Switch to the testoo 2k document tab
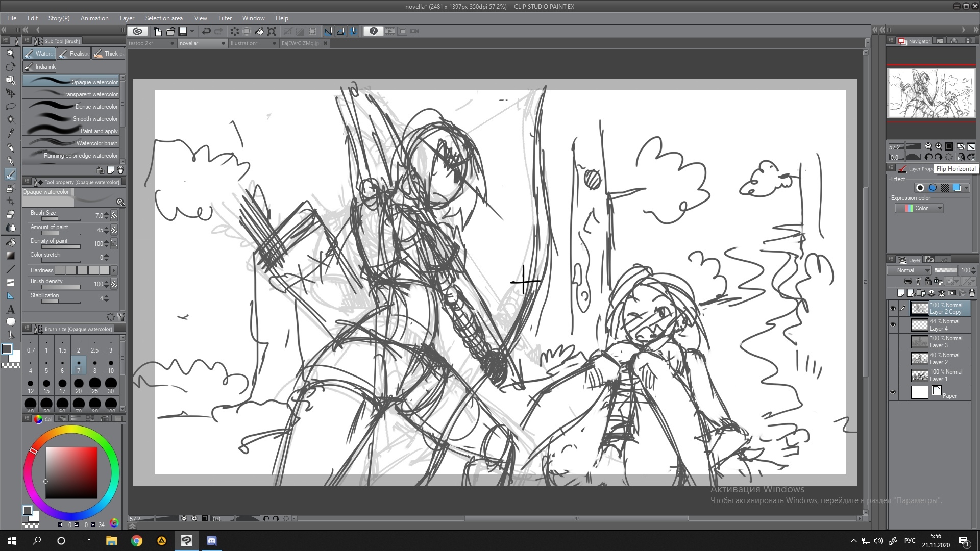Viewport: 980px width, 551px height. click(151, 43)
